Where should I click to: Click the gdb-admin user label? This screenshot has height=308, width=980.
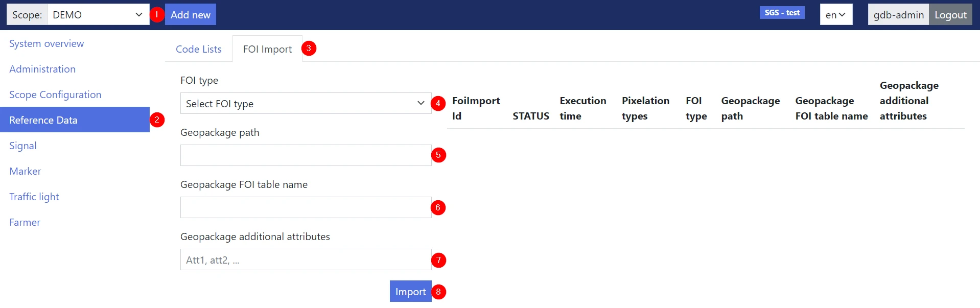898,15
